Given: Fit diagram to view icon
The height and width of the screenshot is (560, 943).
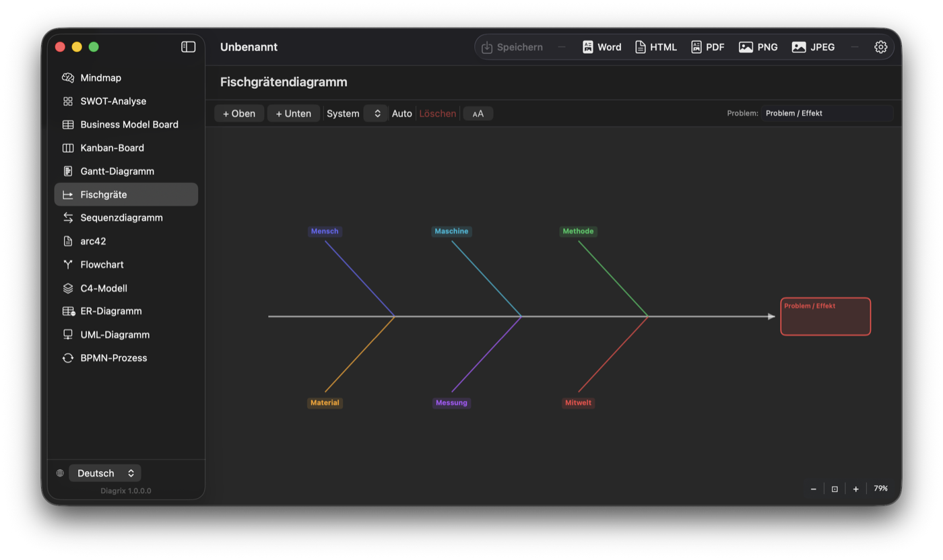Looking at the screenshot, I should click(835, 489).
